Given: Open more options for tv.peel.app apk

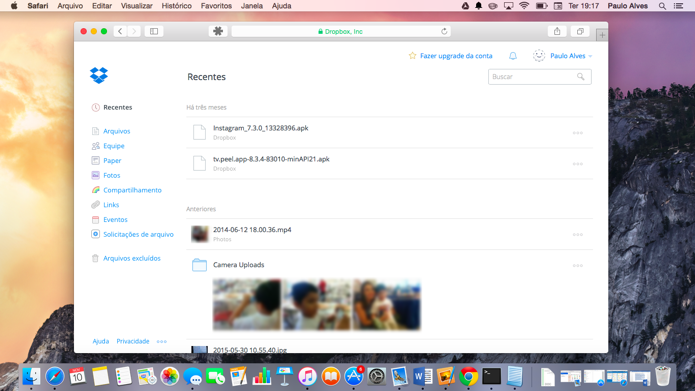Looking at the screenshot, I should [578, 164].
